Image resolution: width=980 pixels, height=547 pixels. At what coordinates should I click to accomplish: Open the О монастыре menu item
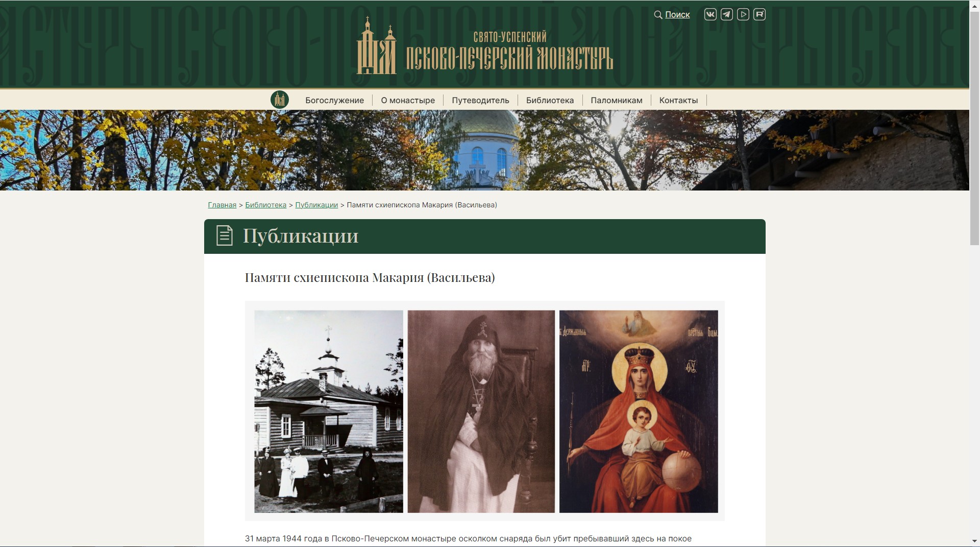408,100
